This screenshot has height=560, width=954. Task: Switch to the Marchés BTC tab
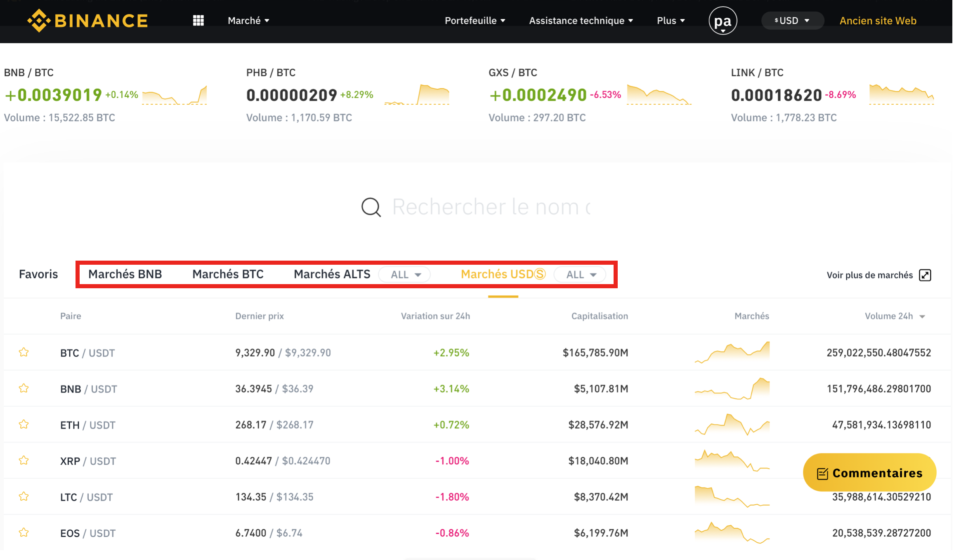pyautogui.click(x=228, y=274)
